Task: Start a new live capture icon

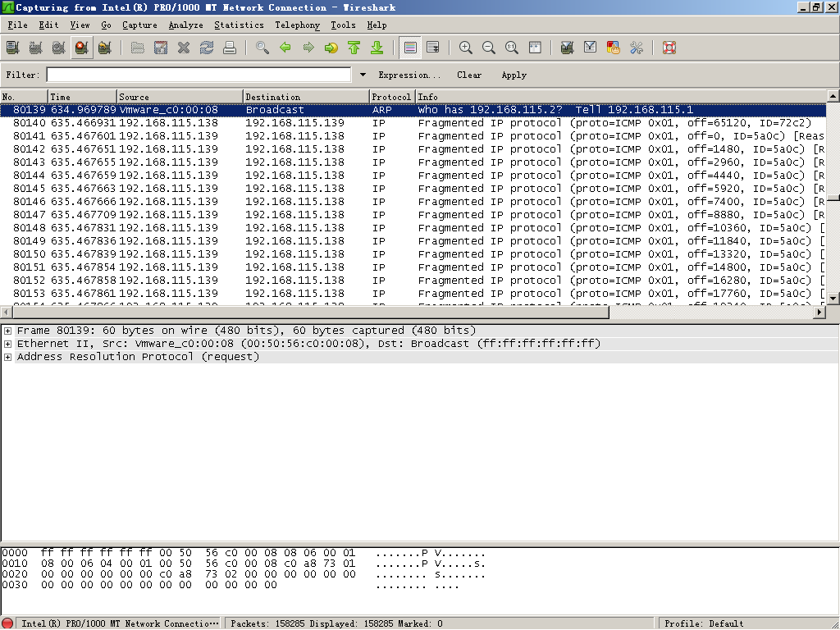Action: pyautogui.click(x=58, y=48)
